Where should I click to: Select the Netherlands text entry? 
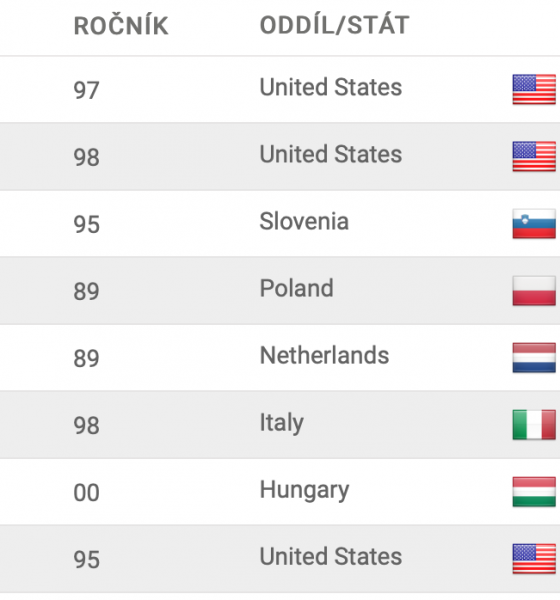tap(324, 355)
